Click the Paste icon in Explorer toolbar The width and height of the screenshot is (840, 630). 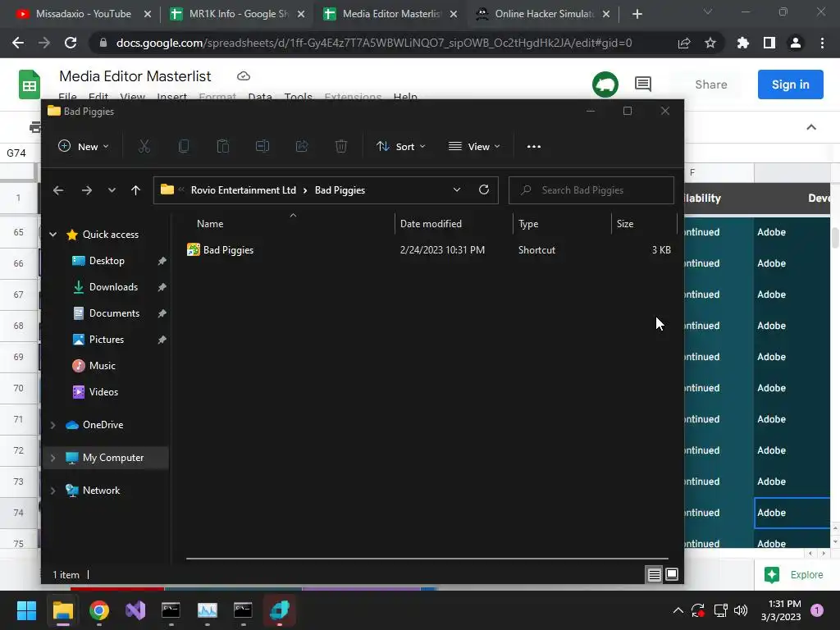coord(223,146)
